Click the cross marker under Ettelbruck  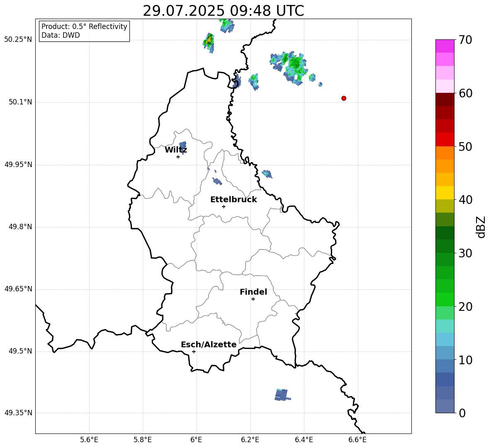(x=224, y=206)
